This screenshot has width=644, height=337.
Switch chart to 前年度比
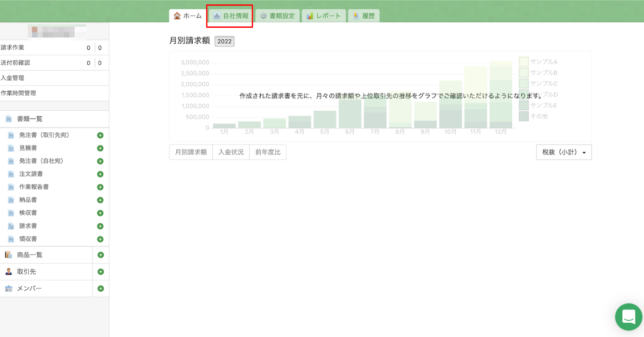268,152
